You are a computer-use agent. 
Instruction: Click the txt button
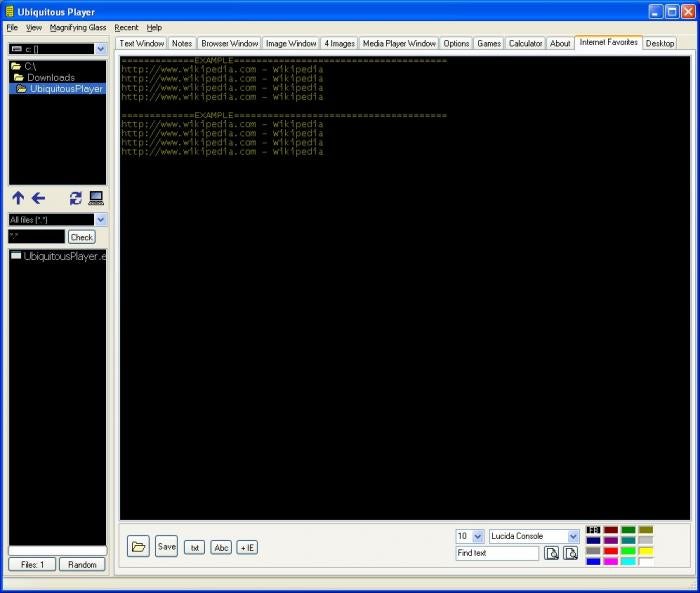click(x=195, y=548)
